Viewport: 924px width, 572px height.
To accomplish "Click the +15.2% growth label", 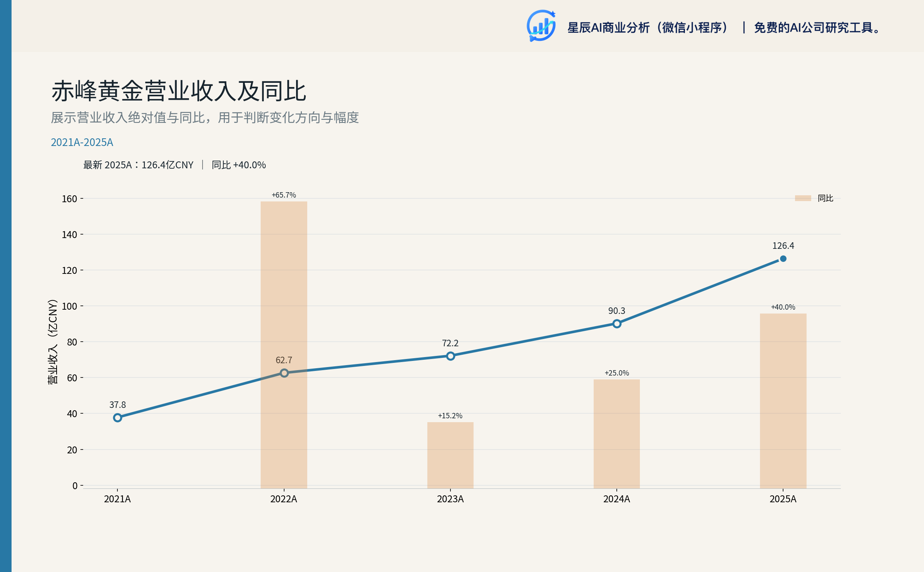I will tap(450, 416).
